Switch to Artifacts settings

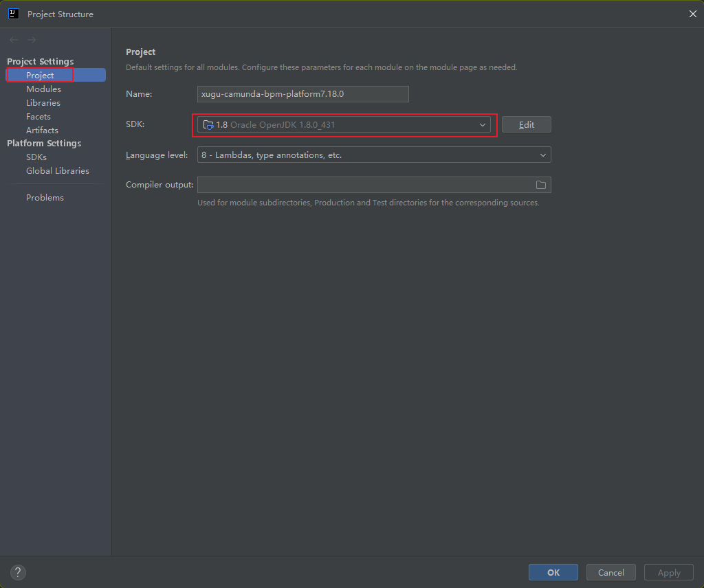tap(42, 131)
